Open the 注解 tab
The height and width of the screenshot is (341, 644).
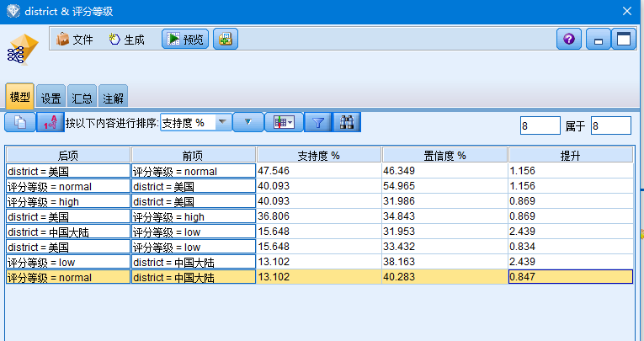(113, 98)
